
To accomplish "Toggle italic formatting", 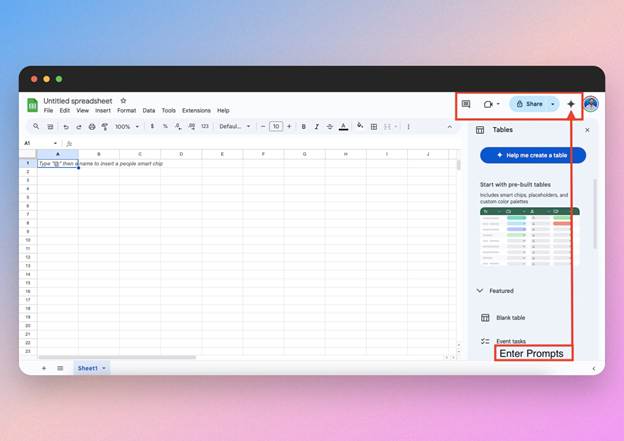I will coord(316,127).
